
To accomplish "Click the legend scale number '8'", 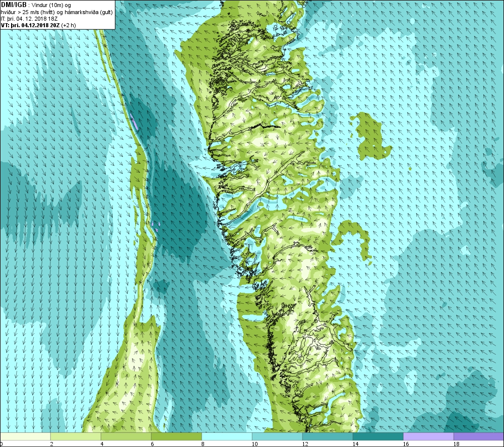I will click(x=203, y=444).
